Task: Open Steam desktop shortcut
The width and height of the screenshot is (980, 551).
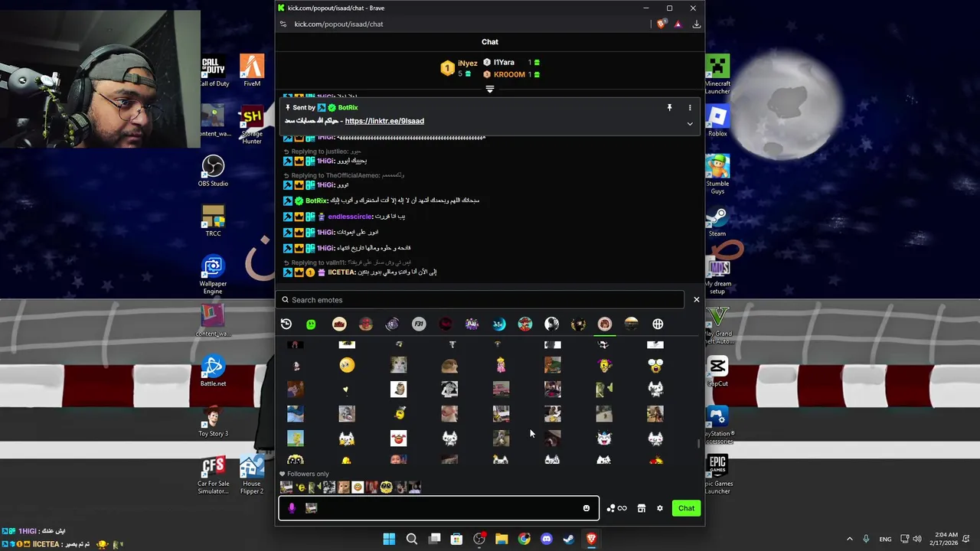Action: [717, 221]
